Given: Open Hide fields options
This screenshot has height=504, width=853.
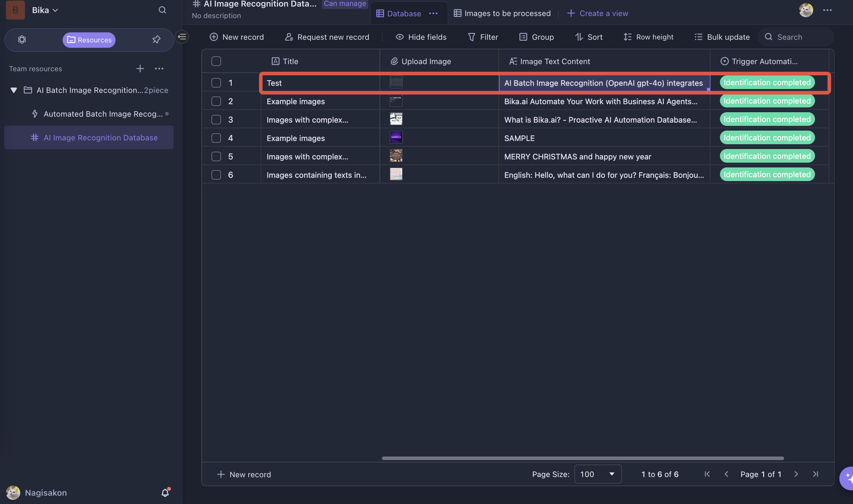Looking at the screenshot, I should (x=421, y=37).
